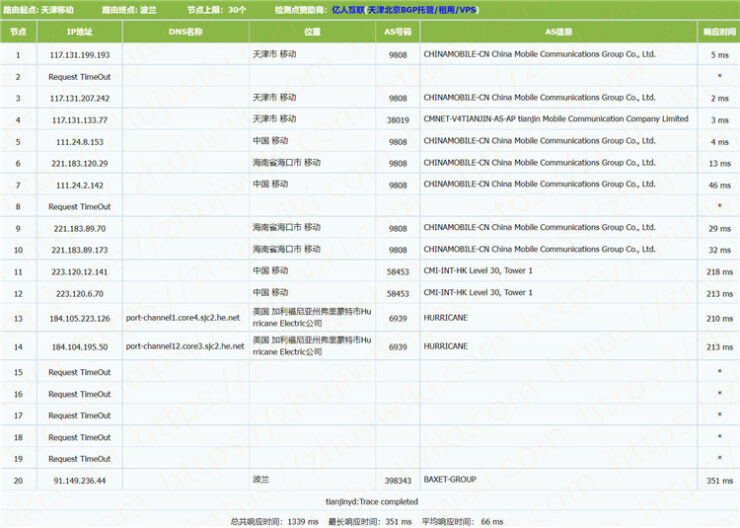This screenshot has width=740, height=528.
Task: Click DNS name port-channel1.core4.sjc2.he.net
Action: [183, 318]
